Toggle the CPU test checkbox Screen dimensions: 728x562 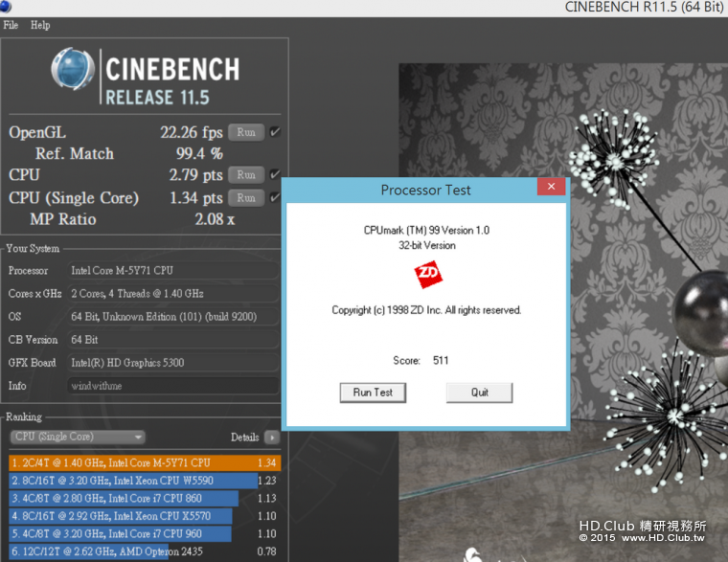pos(275,175)
